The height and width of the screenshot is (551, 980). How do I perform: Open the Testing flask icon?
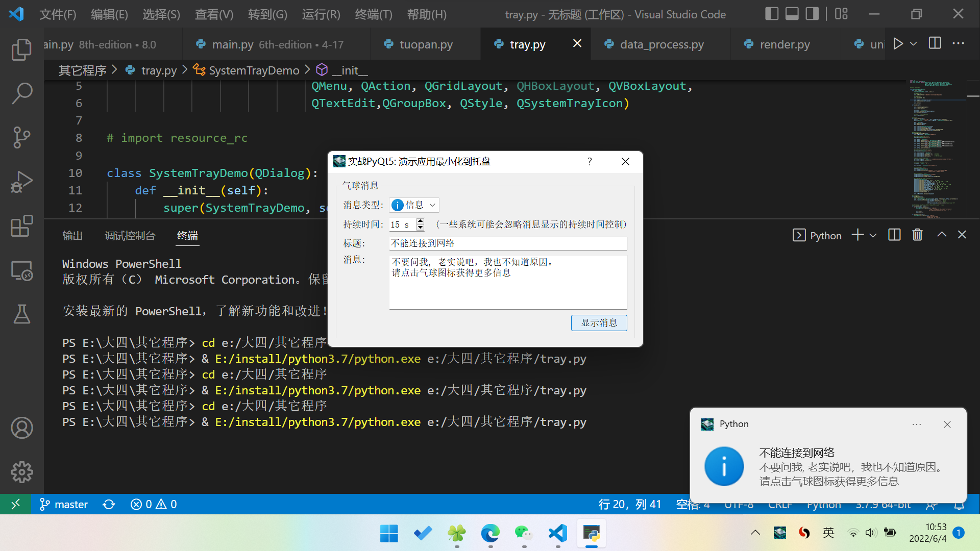(21, 314)
